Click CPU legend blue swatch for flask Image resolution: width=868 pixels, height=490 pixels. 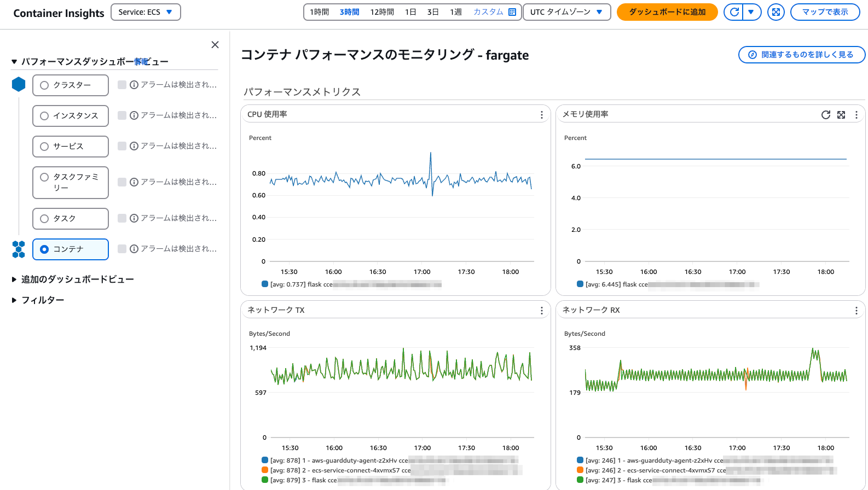coord(265,284)
